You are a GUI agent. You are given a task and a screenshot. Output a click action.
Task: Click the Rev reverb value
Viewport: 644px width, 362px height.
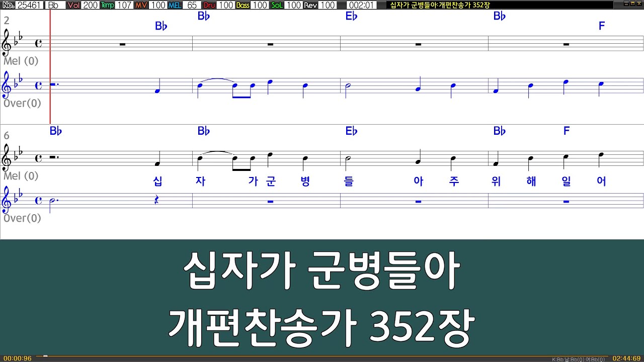point(327,5)
